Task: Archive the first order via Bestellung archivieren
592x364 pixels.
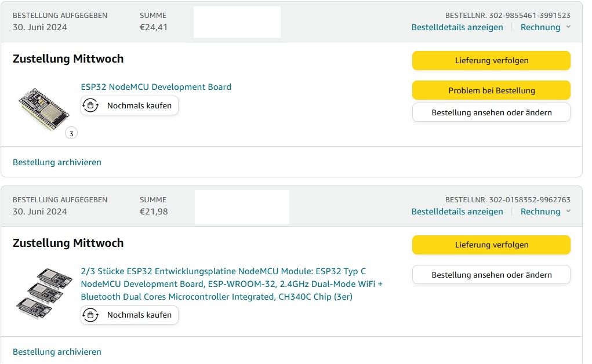Action: click(57, 162)
